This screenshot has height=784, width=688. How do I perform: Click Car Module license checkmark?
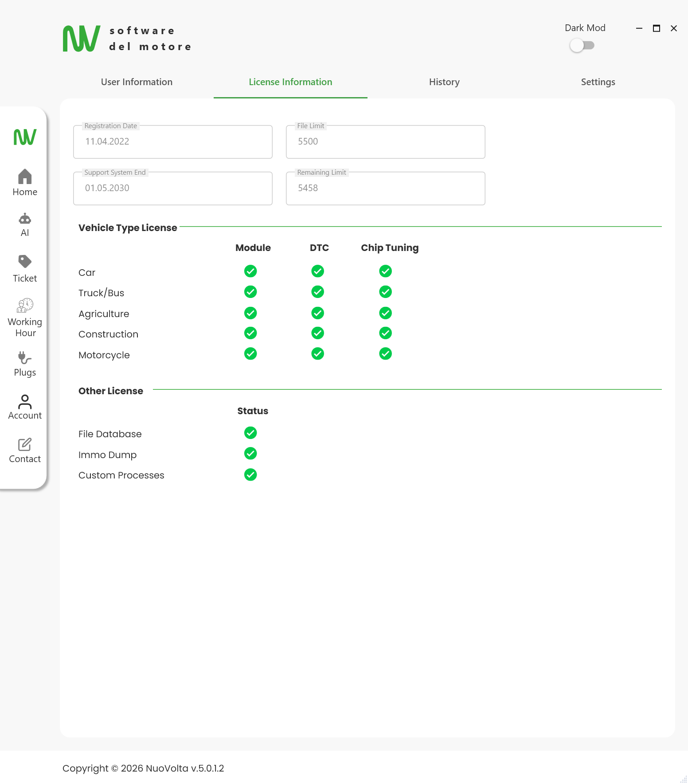[x=250, y=271]
